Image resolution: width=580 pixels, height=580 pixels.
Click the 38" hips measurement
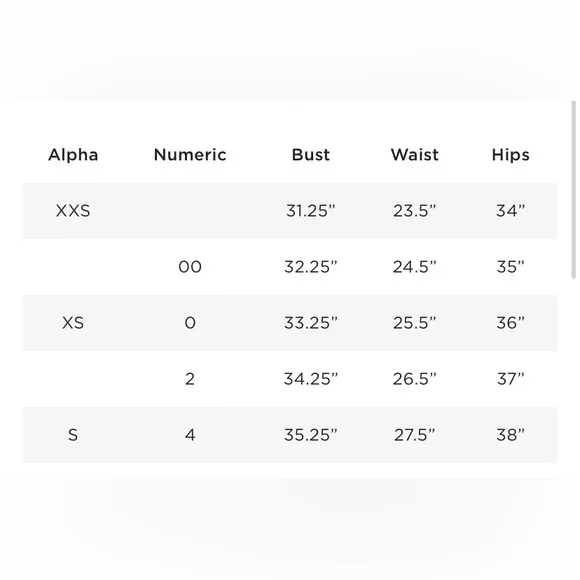pos(510,435)
